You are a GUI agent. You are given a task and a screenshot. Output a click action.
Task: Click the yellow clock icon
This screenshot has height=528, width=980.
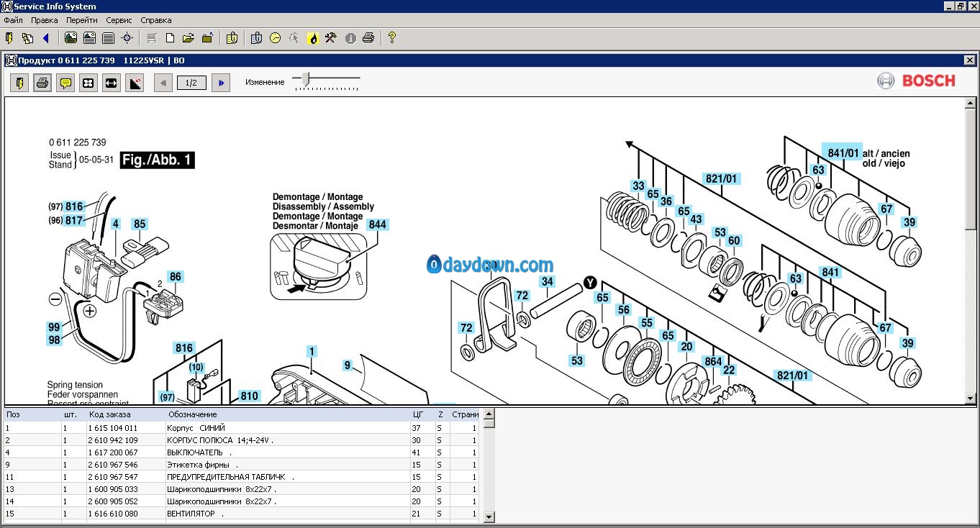tap(275, 38)
